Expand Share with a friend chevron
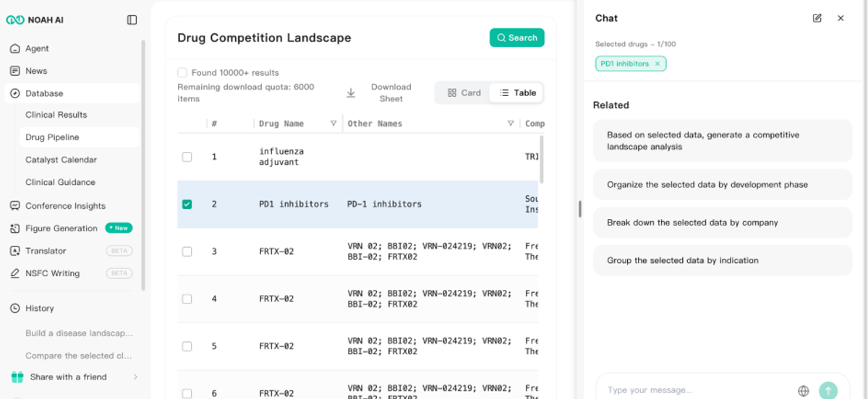The image size is (868, 399). click(135, 377)
